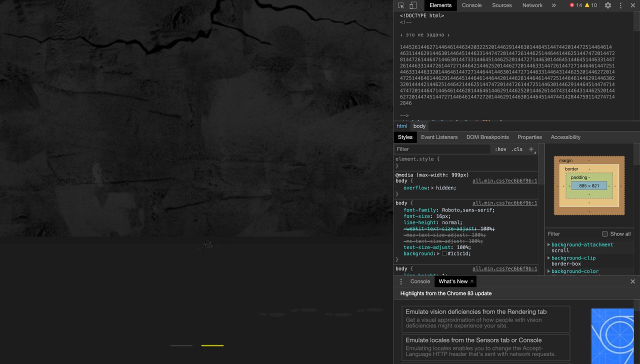Show more DevTools tabs chevron

coord(553,5)
